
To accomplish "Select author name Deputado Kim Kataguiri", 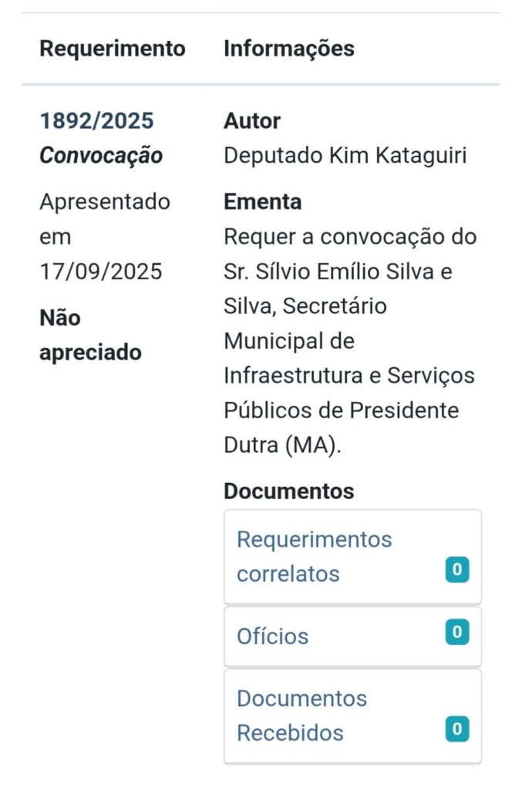I will [x=345, y=156].
